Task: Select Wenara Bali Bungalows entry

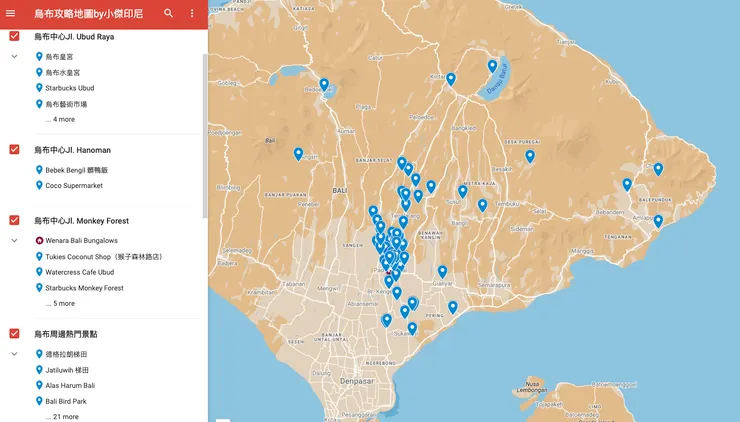Action: coord(81,241)
